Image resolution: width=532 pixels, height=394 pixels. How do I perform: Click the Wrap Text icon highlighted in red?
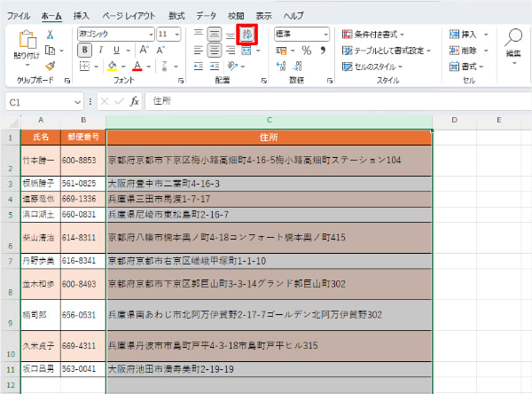pyautogui.click(x=249, y=35)
